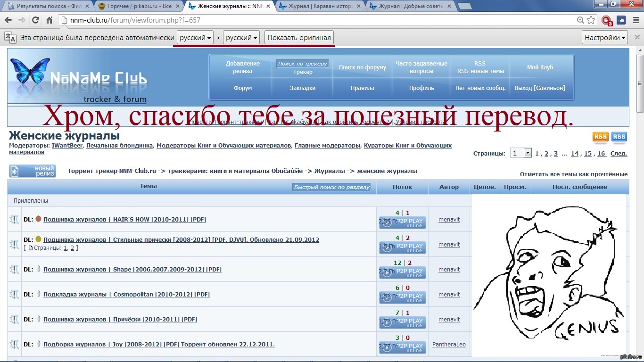Open the source language dropdown in translate bar
The height and width of the screenshot is (362, 644).
tap(195, 38)
